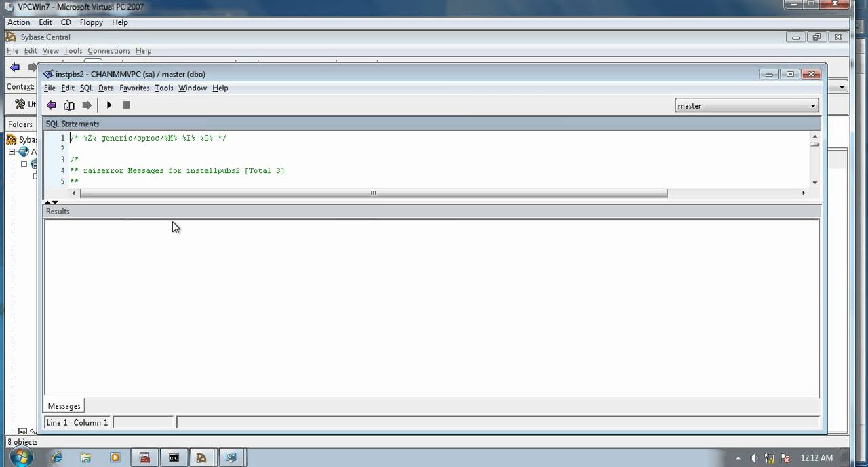Viewport: 868px width, 467px height.
Task: Open Sybase Central Tools menu
Action: click(73, 51)
